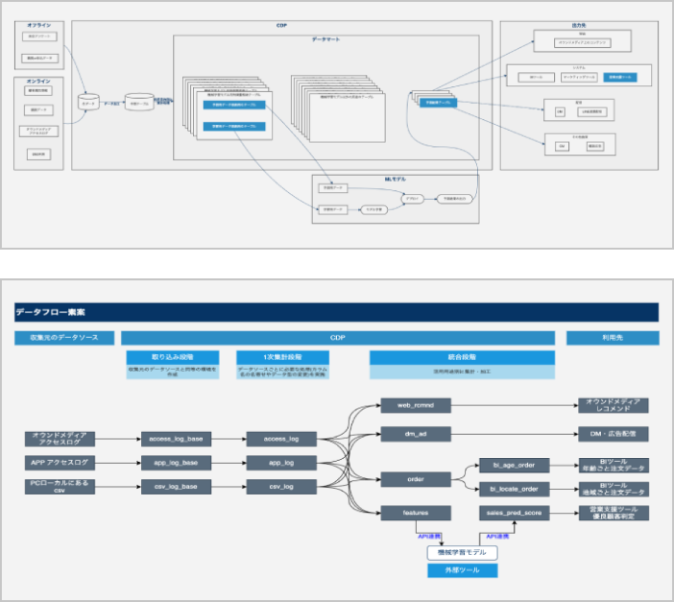Click the web_rcmnd node
Viewport: 674px width, 602px height.
[x=415, y=405]
